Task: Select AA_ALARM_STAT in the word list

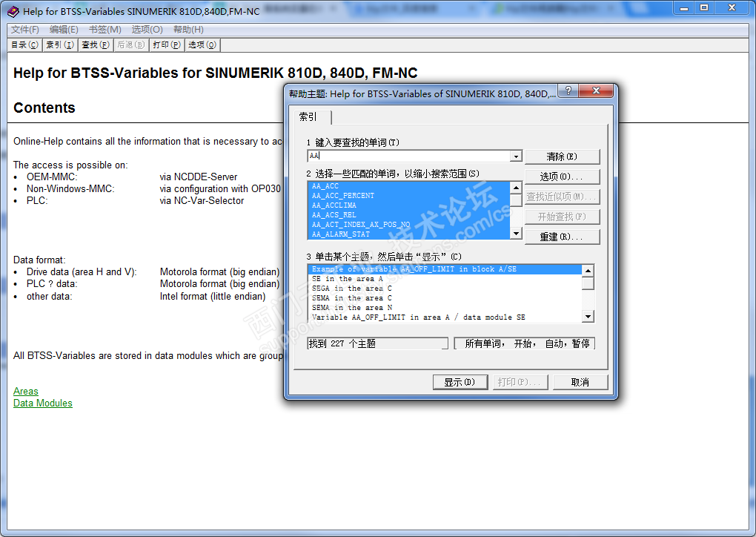Action: pos(409,234)
